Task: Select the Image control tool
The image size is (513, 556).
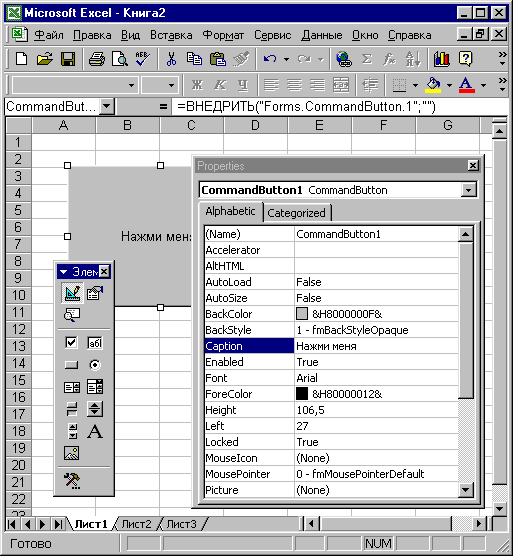Action: point(71,453)
